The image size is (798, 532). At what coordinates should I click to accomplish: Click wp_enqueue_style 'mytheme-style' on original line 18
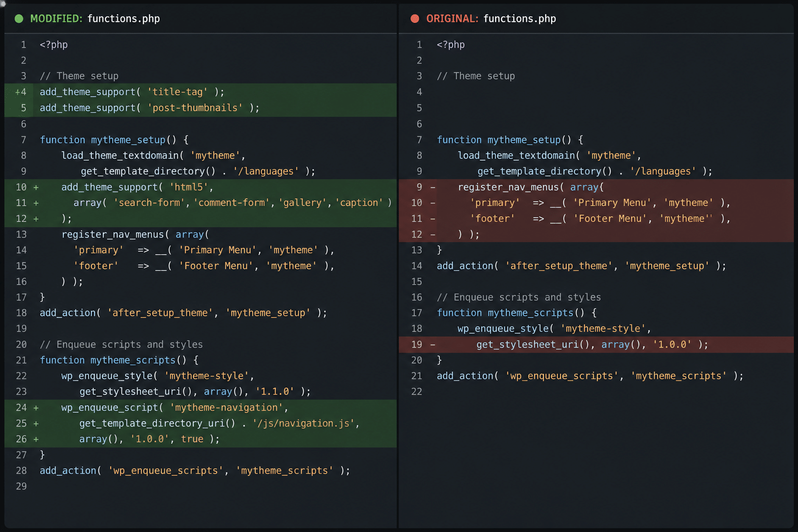click(x=554, y=329)
